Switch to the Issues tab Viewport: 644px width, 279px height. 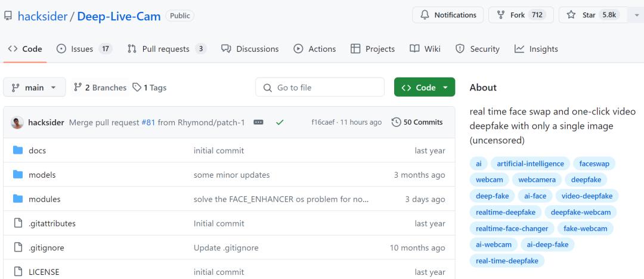[83, 49]
